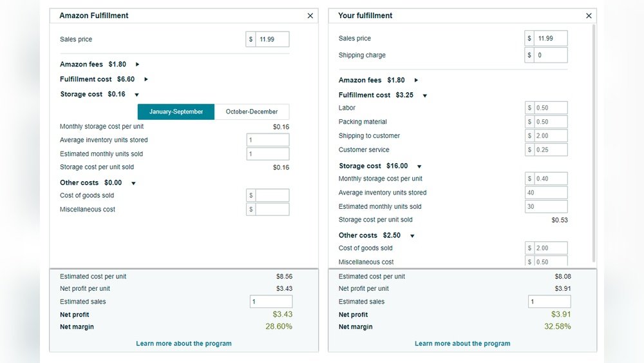Click the Labor cost input field
The image size is (644, 363).
point(551,108)
